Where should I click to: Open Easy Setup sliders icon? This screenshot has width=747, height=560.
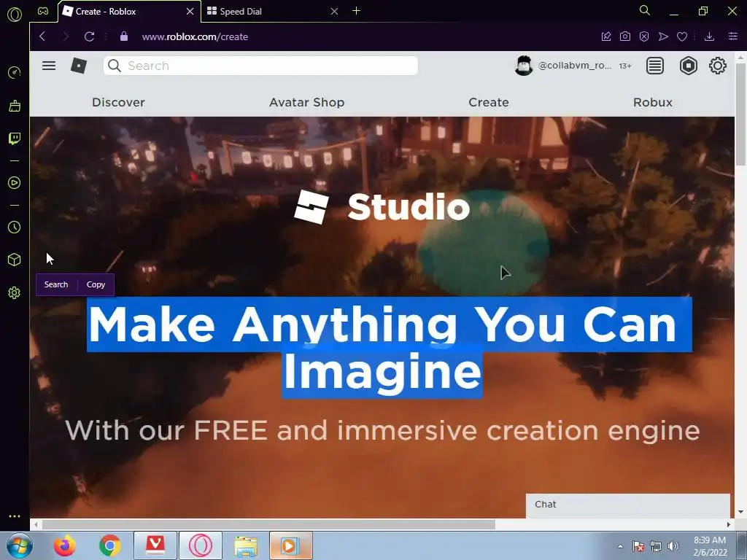(733, 36)
